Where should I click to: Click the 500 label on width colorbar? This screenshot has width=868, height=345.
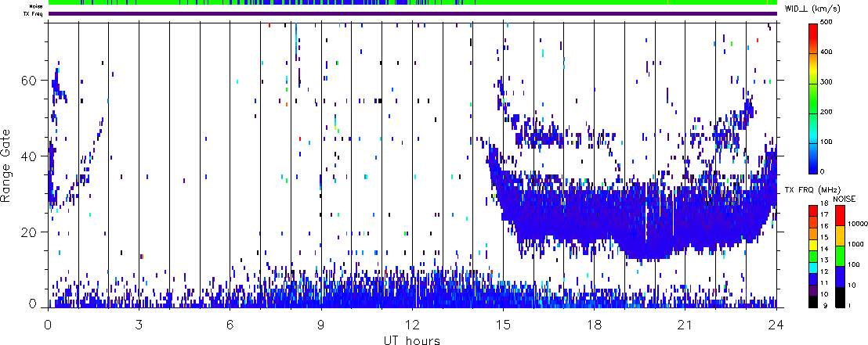click(827, 23)
